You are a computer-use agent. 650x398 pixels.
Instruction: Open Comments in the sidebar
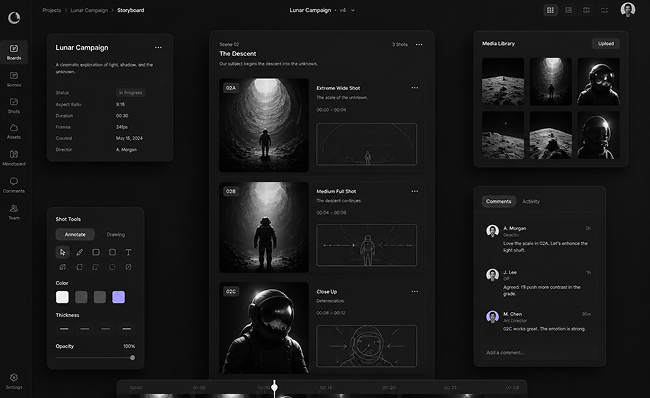[x=14, y=185]
